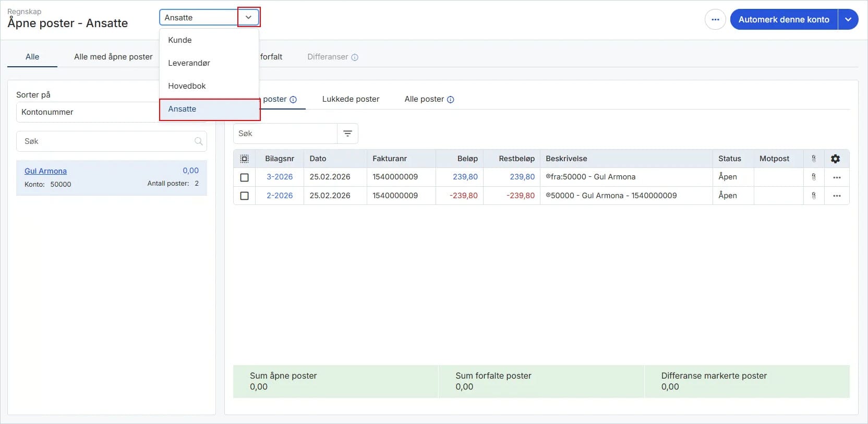Choose Ansatte from the dropdown list
This screenshot has height=424, width=868.
[x=209, y=109]
